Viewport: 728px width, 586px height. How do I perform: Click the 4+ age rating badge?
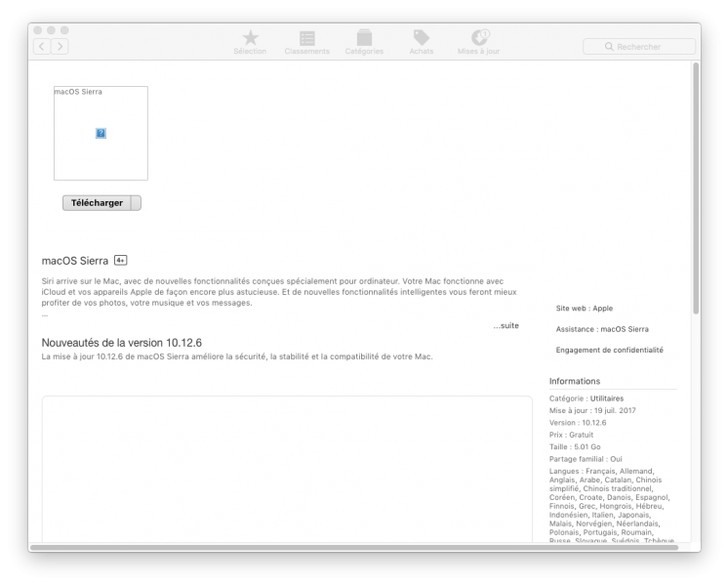pos(121,260)
